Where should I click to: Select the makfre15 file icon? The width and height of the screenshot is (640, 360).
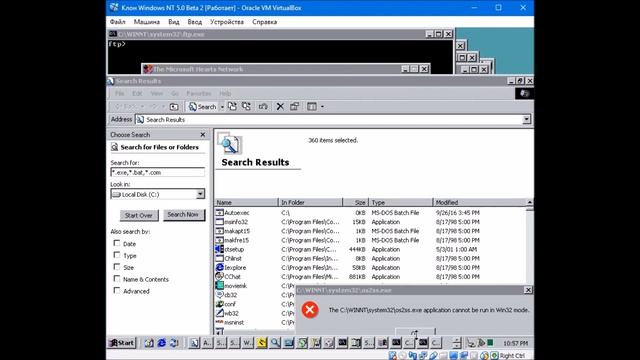click(x=220, y=240)
